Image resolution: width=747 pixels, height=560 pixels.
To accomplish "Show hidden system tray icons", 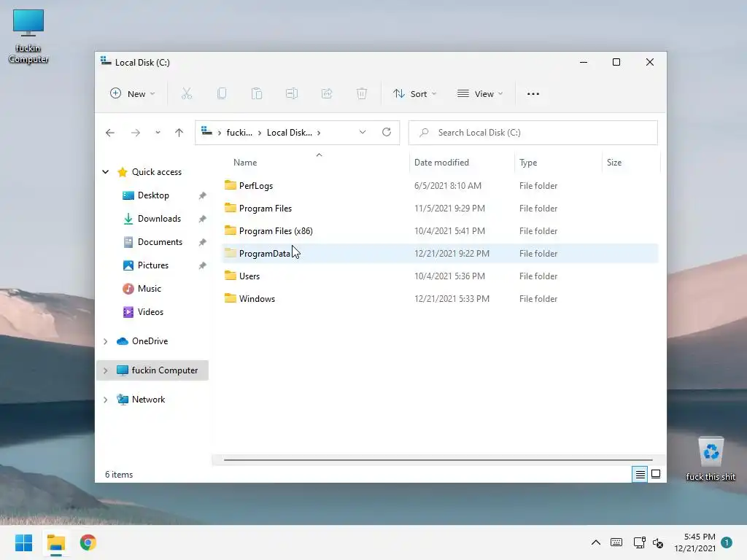I will pos(595,542).
